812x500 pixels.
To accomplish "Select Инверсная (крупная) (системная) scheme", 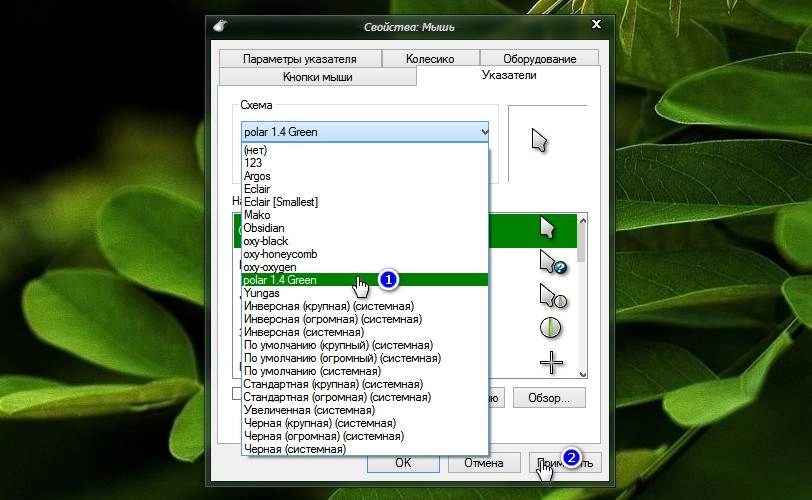I will click(x=365, y=306).
